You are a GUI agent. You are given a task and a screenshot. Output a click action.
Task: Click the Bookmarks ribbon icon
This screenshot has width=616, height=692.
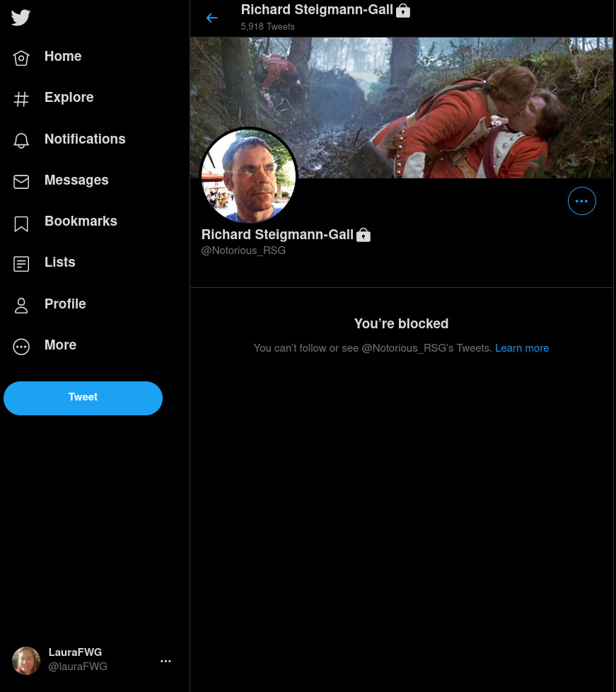coord(21,224)
